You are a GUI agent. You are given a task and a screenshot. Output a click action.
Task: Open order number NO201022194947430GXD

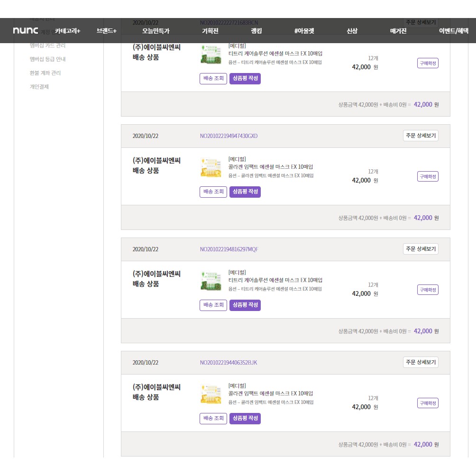[229, 136]
